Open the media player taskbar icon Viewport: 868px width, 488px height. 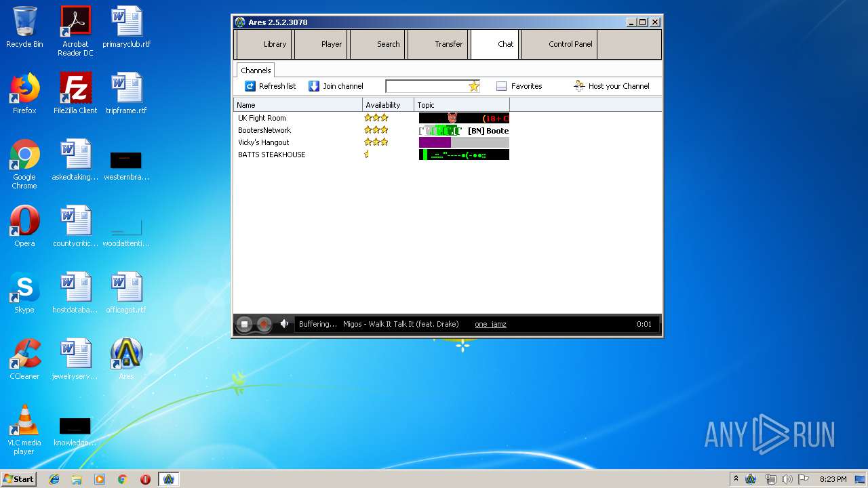100,479
